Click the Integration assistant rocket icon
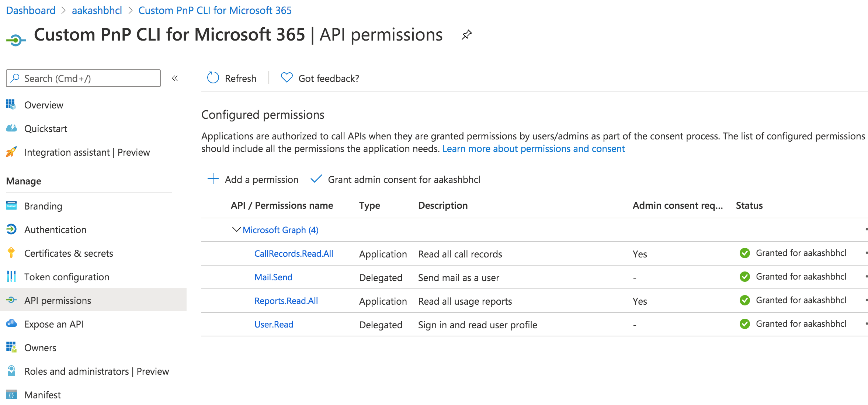 click(11, 152)
